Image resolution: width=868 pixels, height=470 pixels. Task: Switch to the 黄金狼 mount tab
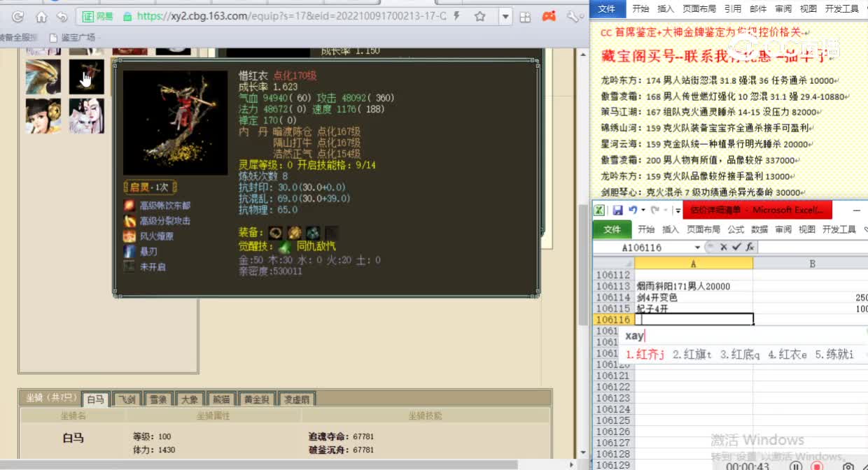tap(256, 399)
